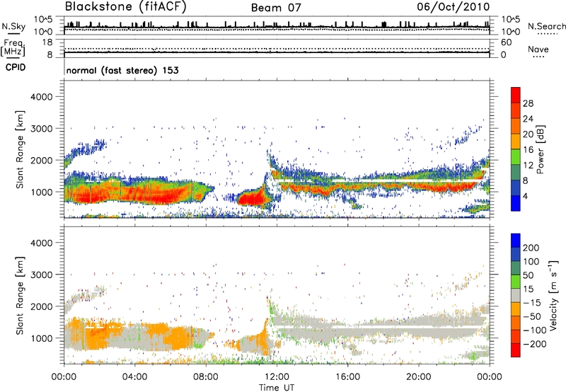Click the frequency axis value '18'

coord(47,42)
